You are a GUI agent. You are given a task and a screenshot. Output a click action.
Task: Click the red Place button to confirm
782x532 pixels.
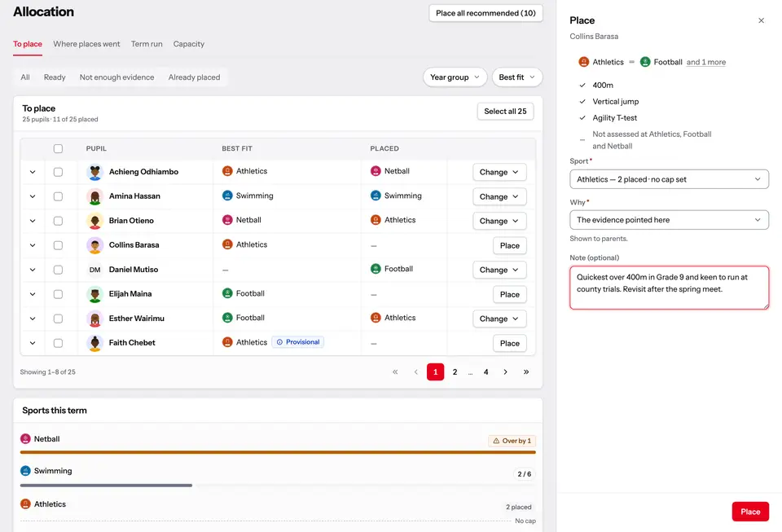[750, 512]
